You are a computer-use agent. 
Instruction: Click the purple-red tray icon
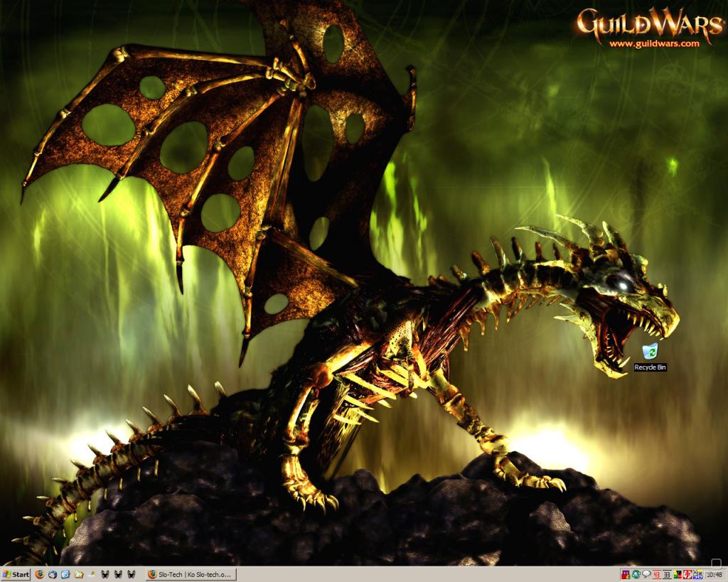[x=626, y=575]
